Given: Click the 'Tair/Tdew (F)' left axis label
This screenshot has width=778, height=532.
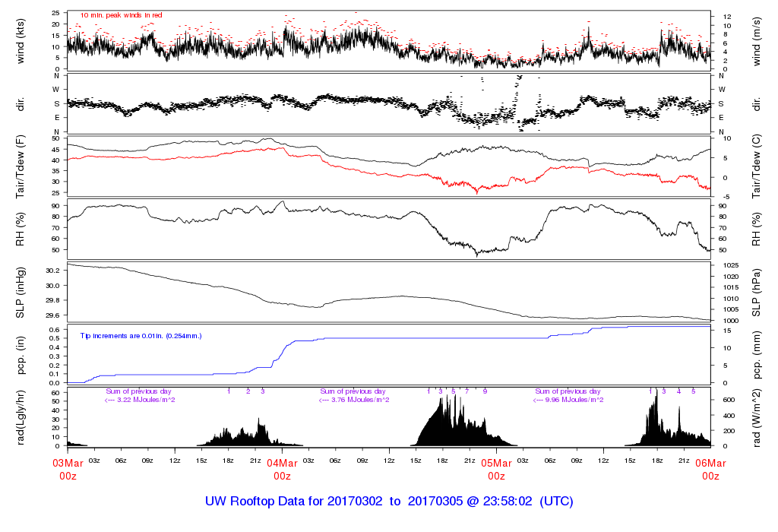Looking at the screenshot, I should 21,166.
